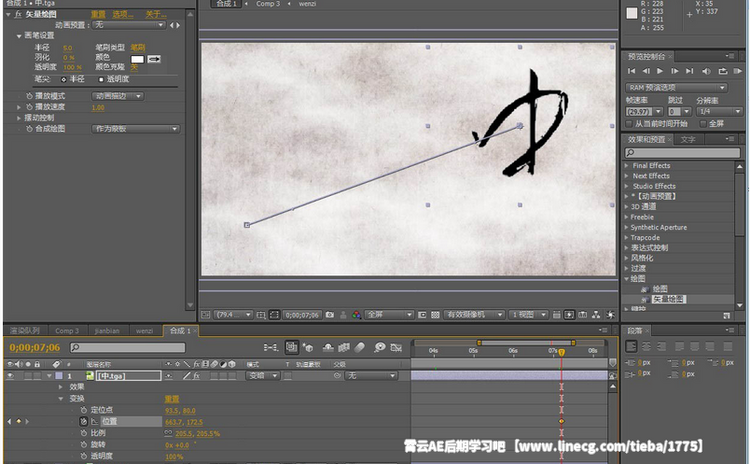
Task: Start RAM preview with the rightmost preview icon
Action: [x=737, y=71]
